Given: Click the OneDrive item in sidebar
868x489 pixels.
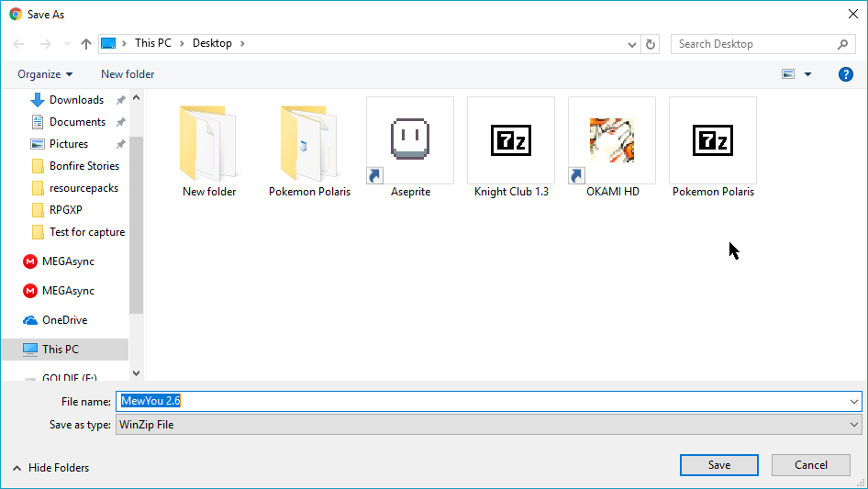Looking at the screenshot, I should coord(64,320).
